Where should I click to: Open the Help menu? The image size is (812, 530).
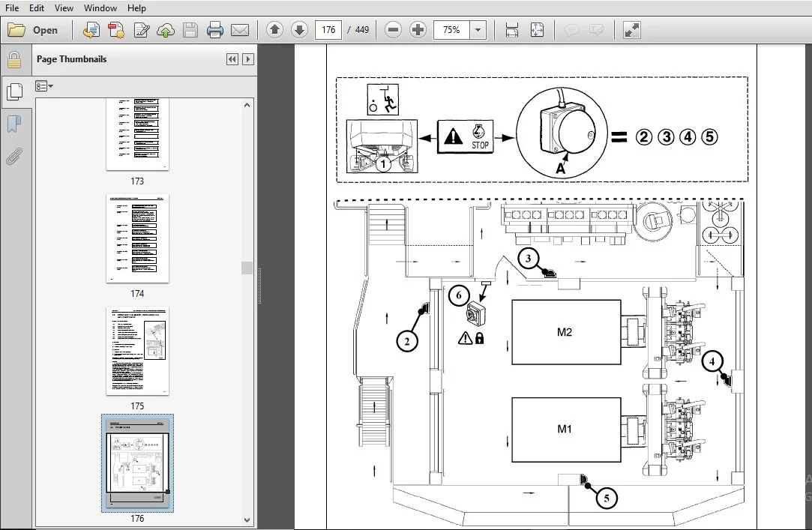(136, 7)
